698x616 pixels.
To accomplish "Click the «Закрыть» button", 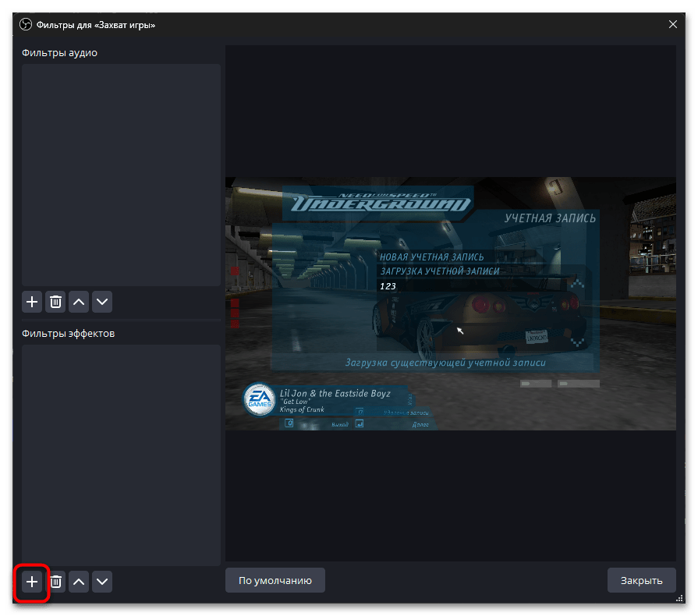I will click(642, 580).
